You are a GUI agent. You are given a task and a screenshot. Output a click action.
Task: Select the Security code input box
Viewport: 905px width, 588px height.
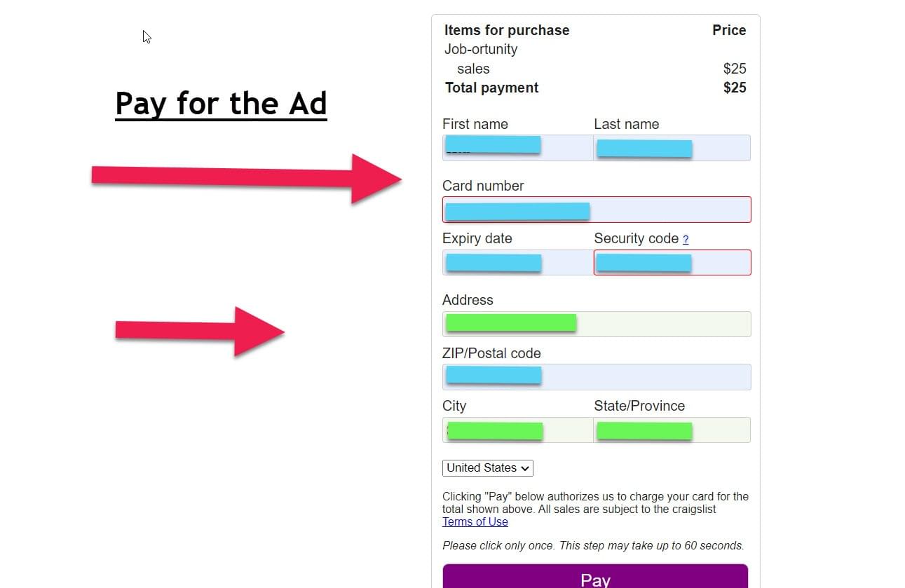[x=672, y=263]
